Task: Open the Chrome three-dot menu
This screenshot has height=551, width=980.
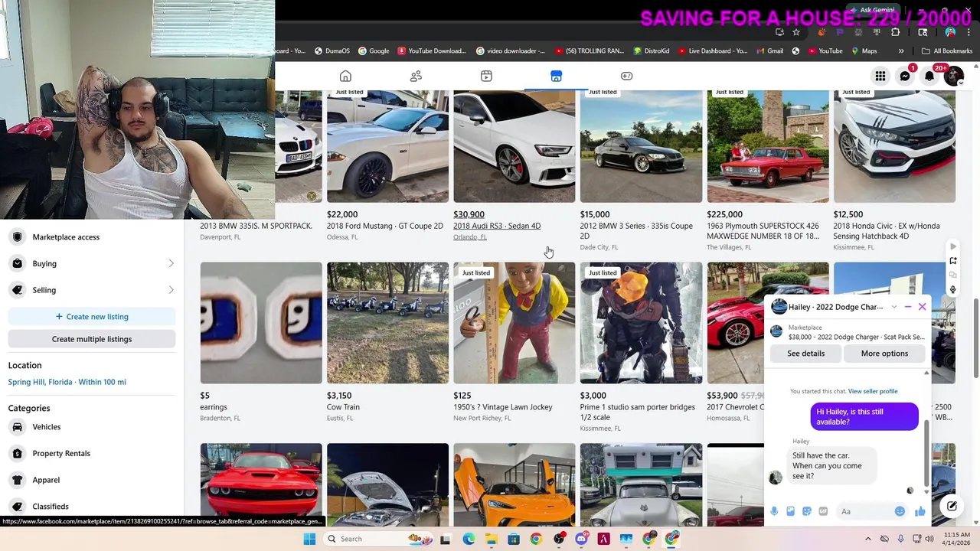Action: click(x=969, y=32)
